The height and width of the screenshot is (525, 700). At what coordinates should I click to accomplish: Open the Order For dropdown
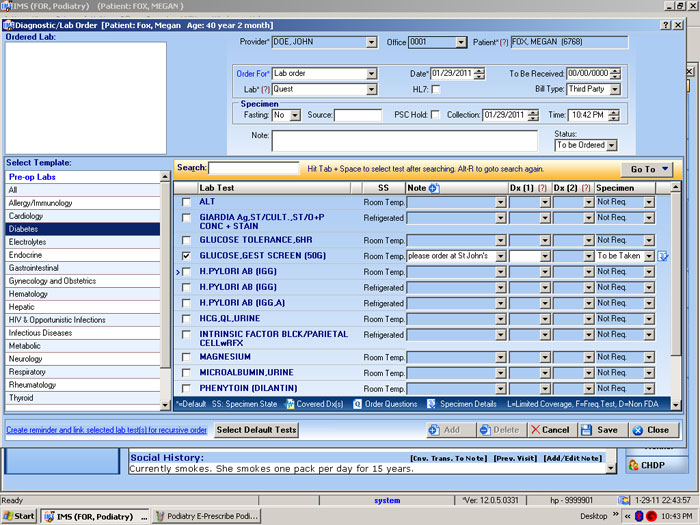[371, 74]
